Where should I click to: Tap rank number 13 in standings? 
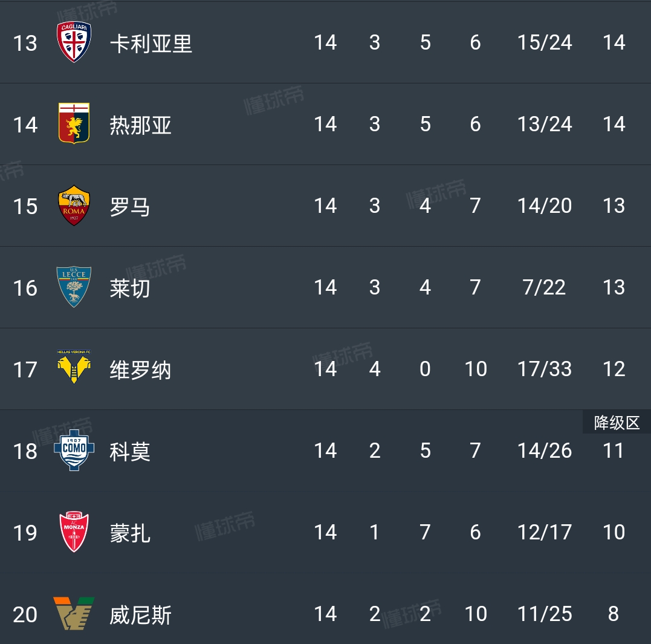click(25, 44)
